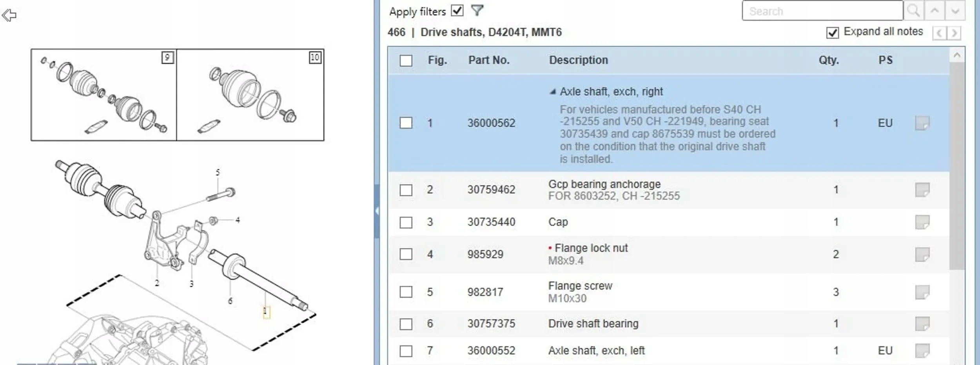Click the back arrow icon
This screenshot has width=980, height=365.
(9, 15)
